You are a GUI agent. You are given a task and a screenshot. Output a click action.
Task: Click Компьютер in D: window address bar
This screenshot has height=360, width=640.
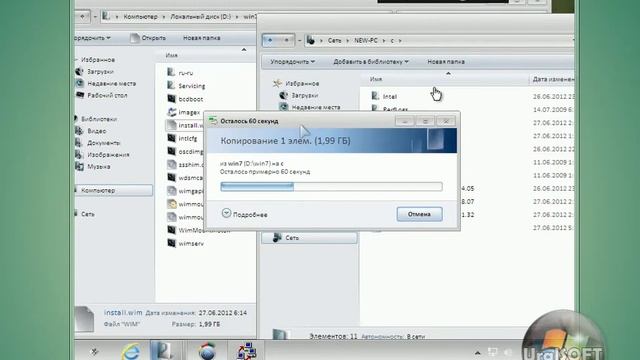(140, 17)
